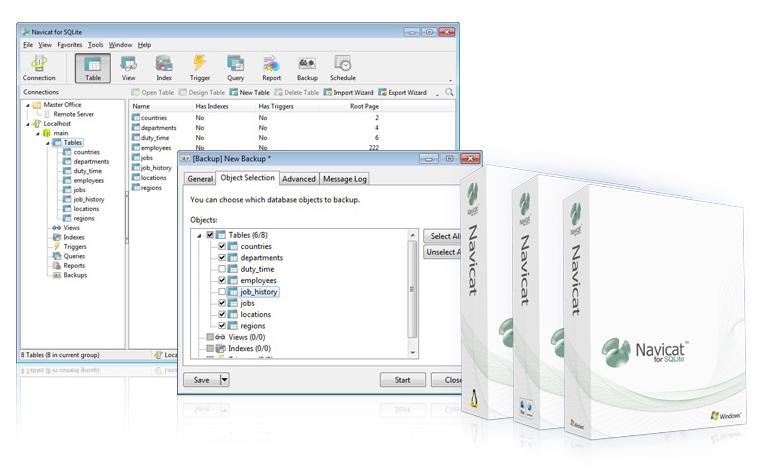Collapse the Tables node in connection tree
773x475 pixels.
coord(48,143)
